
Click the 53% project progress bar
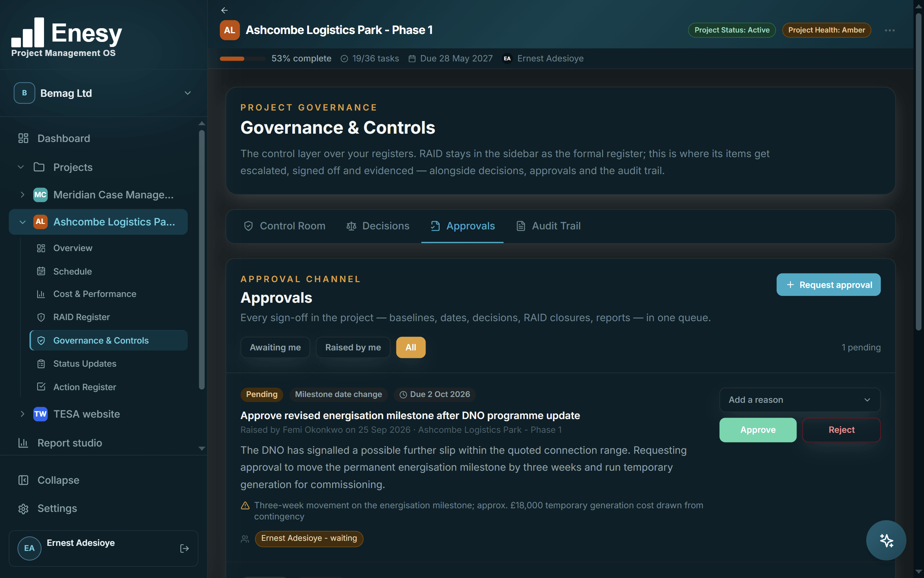tap(243, 59)
